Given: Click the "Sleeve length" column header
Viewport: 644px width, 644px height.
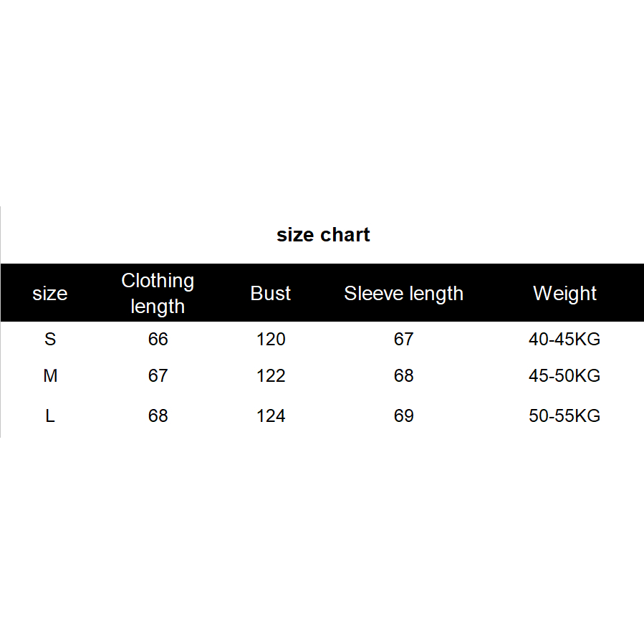Looking at the screenshot, I should 403,294.
